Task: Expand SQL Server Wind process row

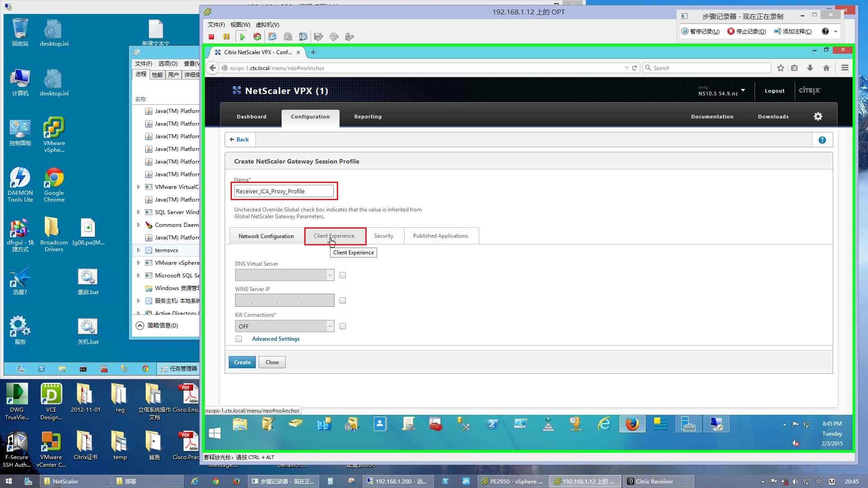Action: (138, 212)
